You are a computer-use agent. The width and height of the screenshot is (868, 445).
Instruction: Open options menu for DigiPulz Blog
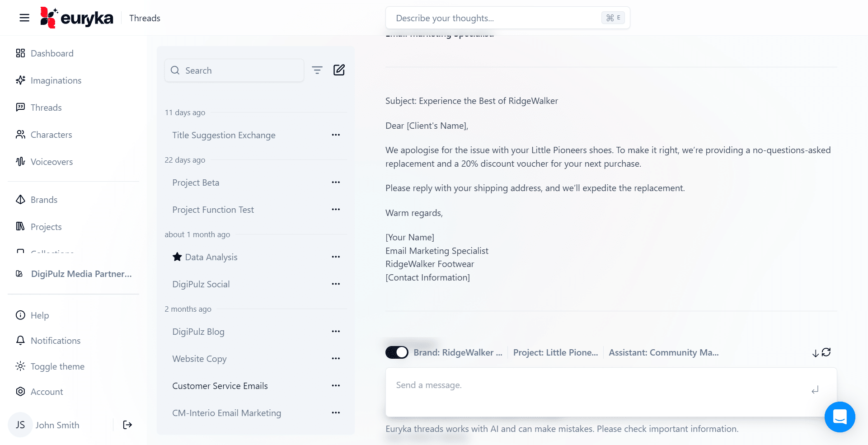click(336, 331)
